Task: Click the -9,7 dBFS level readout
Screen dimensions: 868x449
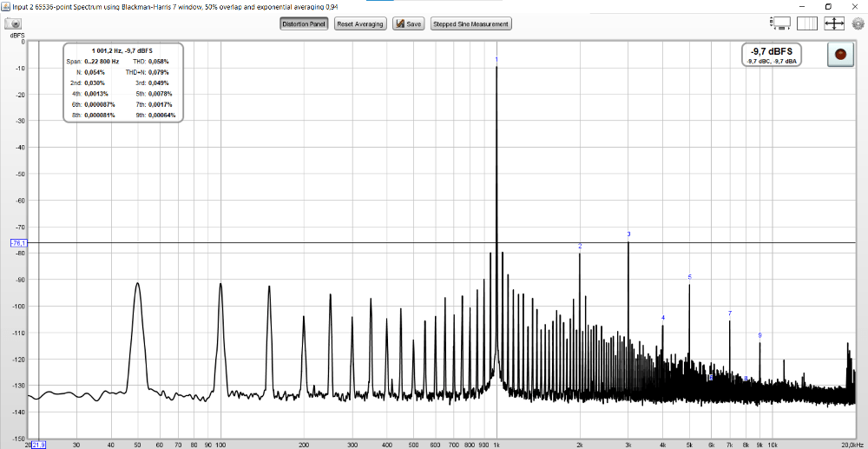Action: click(x=773, y=51)
